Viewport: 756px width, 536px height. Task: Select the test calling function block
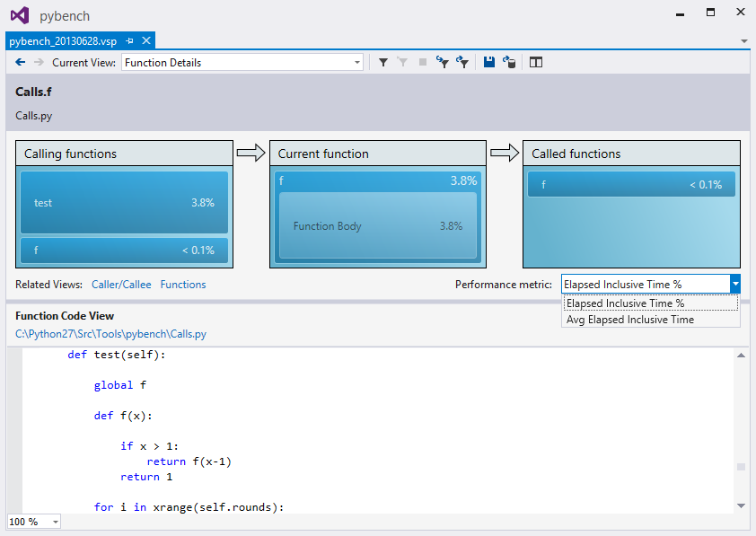(125, 202)
